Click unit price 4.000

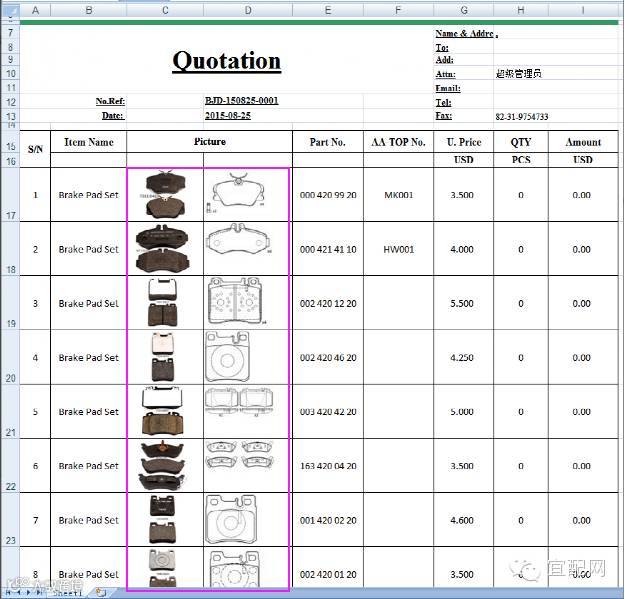coord(462,249)
